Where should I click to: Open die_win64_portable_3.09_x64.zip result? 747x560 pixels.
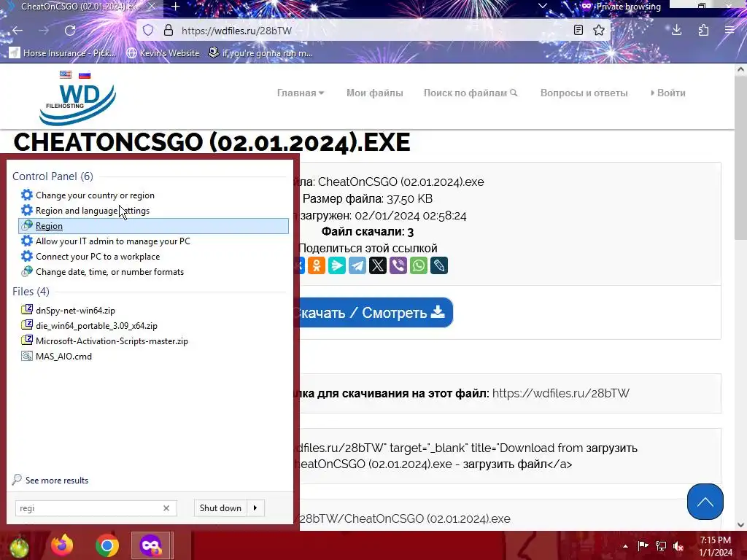point(153,326)
